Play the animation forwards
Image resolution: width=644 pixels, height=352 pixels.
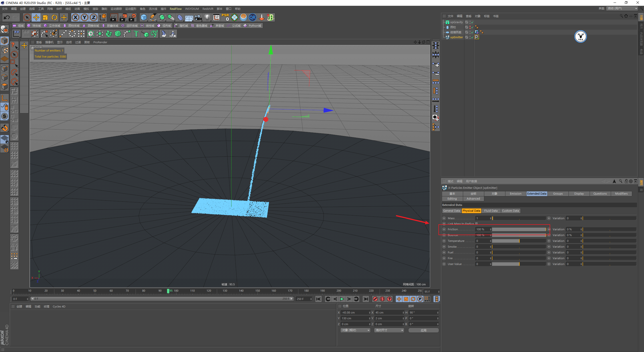(x=342, y=299)
